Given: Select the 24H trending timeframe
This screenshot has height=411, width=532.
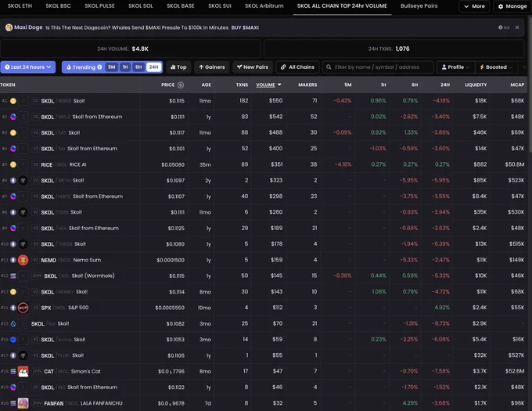Looking at the screenshot, I should pyautogui.click(x=153, y=67).
